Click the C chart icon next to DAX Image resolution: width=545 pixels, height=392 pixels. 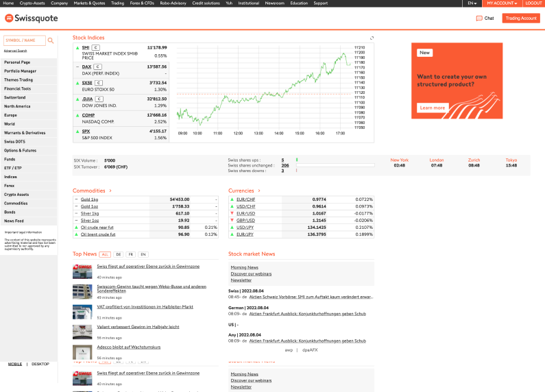click(97, 66)
